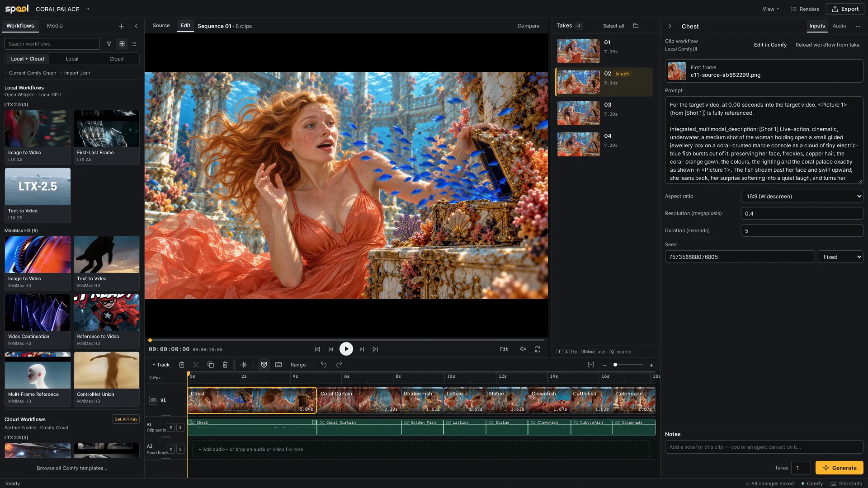Screen dimensions: 868x488
Task: Click Compare in the viewer
Action: (528, 26)
